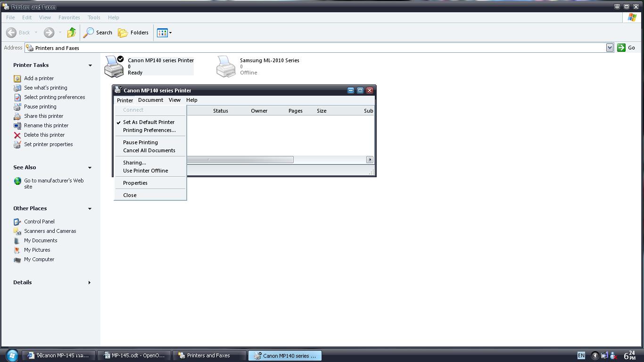Click the Control Panel icon

click(17, 222)
